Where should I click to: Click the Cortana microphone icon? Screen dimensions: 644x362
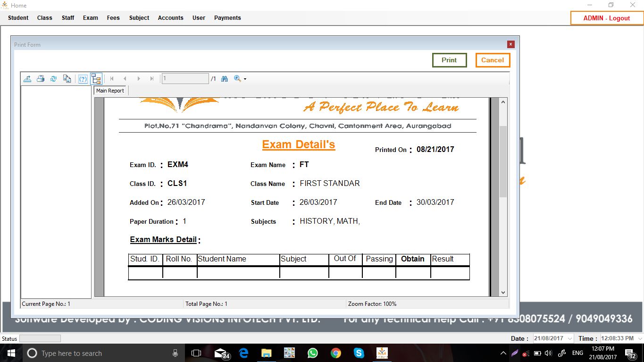175,353
